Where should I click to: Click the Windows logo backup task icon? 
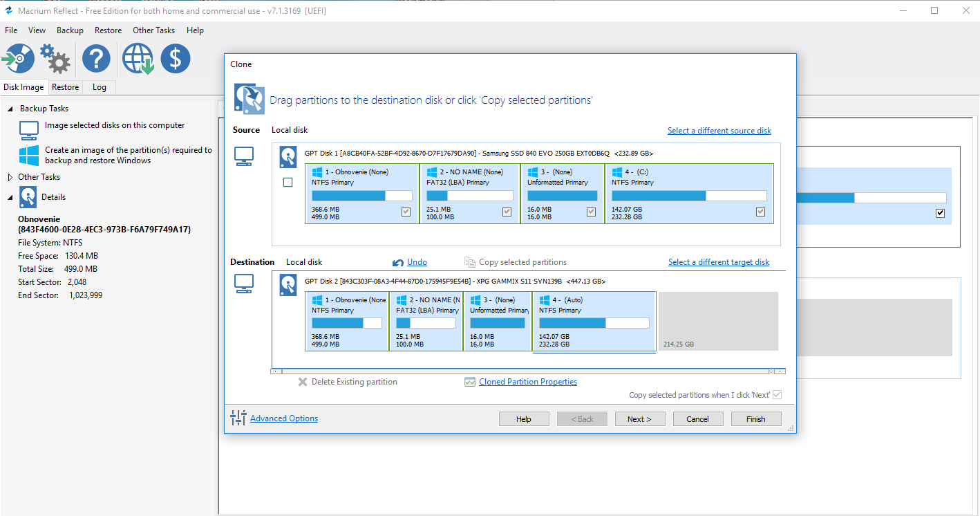tap(28, 155)
